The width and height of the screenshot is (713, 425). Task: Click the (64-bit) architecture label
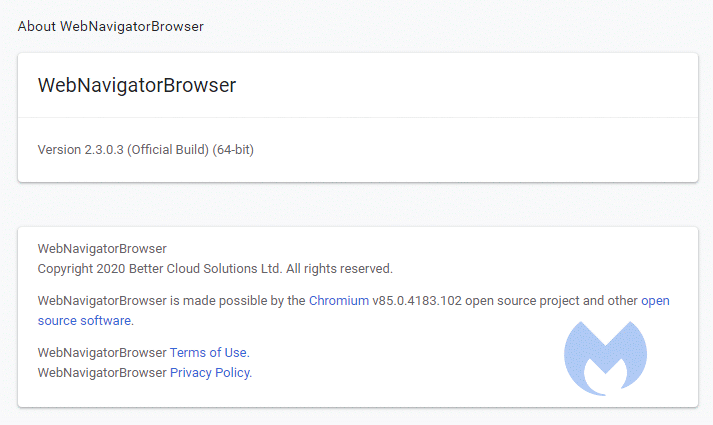click(240, 150)
